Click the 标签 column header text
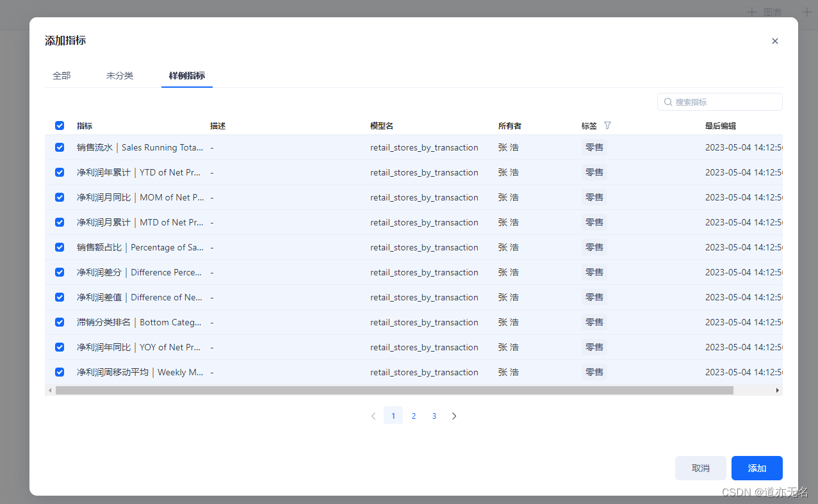This screenshot has height=504, width=818. 589,126
